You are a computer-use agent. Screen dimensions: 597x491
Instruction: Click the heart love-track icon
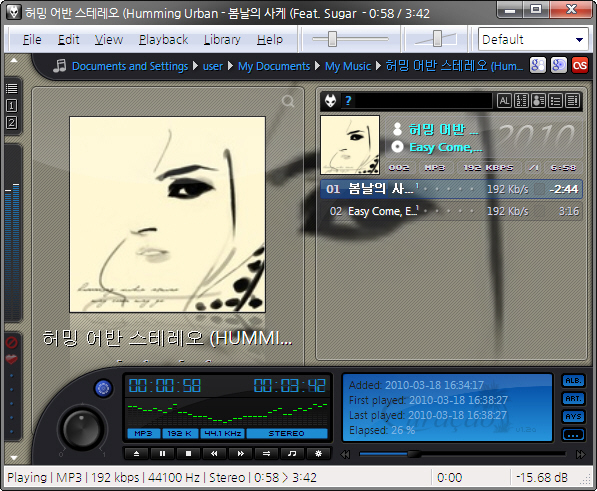click(11, 359)
